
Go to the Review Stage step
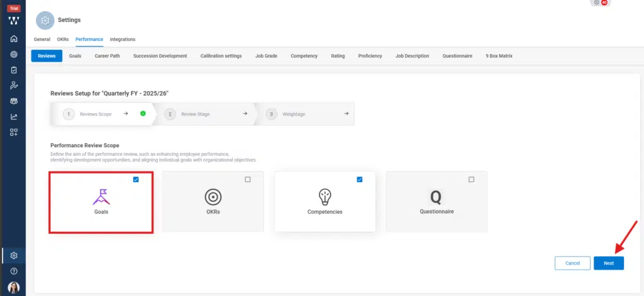196,114
